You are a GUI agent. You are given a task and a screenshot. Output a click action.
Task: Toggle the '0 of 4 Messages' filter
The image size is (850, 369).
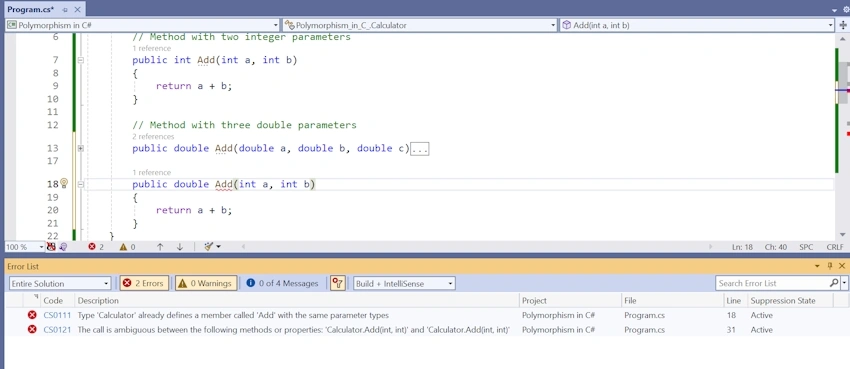coord(282,283)
